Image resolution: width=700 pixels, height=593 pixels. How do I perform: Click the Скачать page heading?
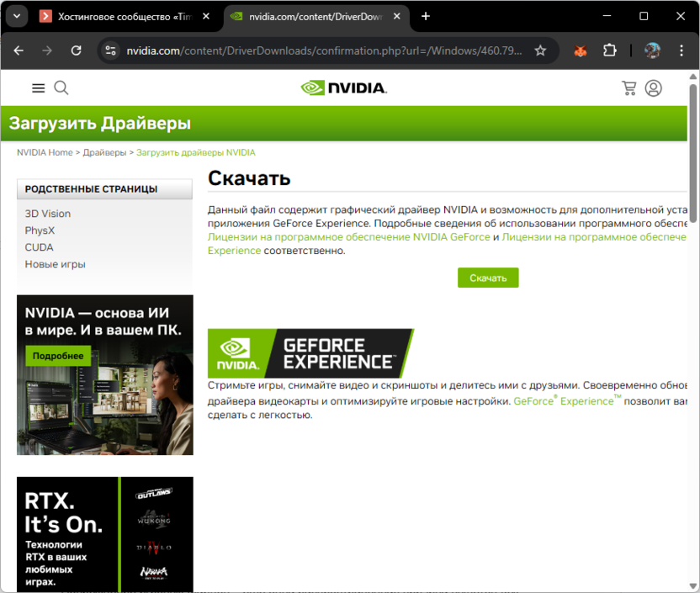click(x=249, y=178)
